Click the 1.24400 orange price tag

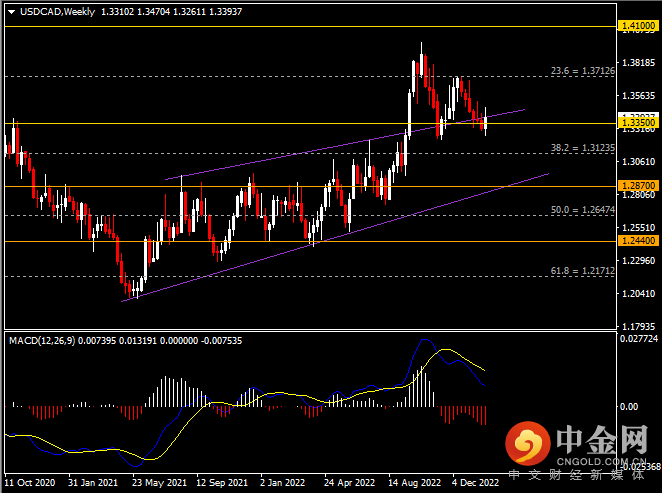(636, 241)
